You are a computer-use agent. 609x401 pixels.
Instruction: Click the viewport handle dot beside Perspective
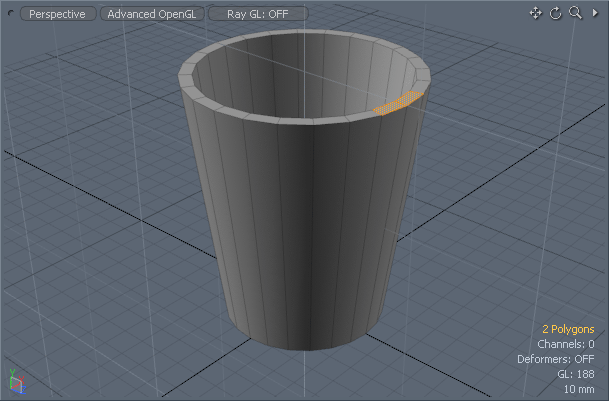coord(13,14)
